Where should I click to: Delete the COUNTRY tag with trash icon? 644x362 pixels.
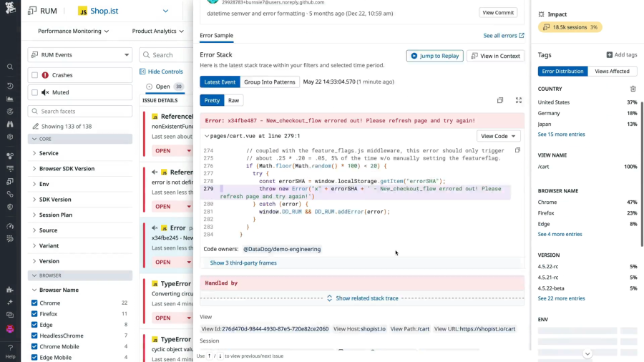click(633, 89)
